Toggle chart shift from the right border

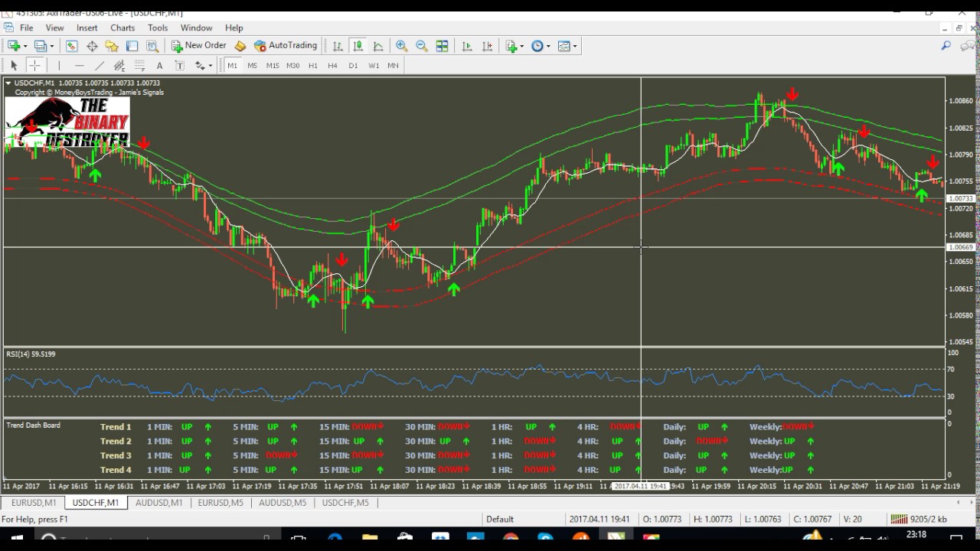point(487,46)
